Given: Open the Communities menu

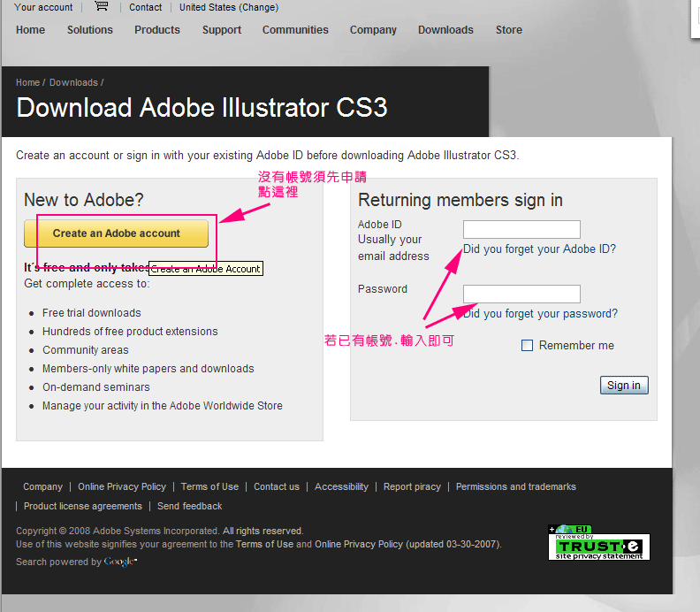Looking at the screenshot, I should (295, 30).
